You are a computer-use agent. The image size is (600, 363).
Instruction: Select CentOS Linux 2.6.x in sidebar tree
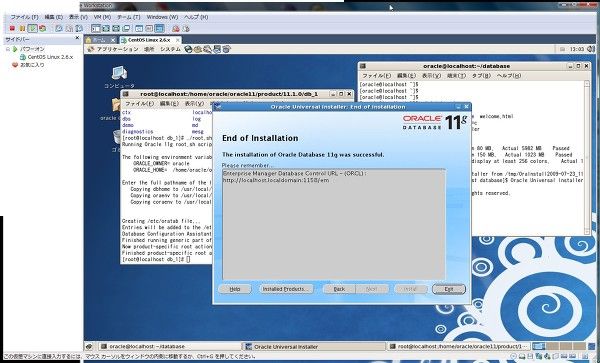pos(46,57)
